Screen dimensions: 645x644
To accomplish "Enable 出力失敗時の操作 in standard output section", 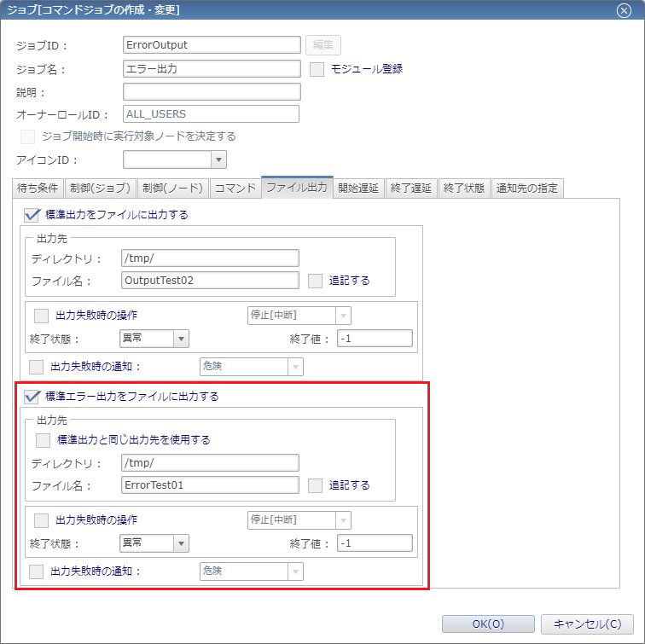I will pyautogui.click(x=41, y=316).
